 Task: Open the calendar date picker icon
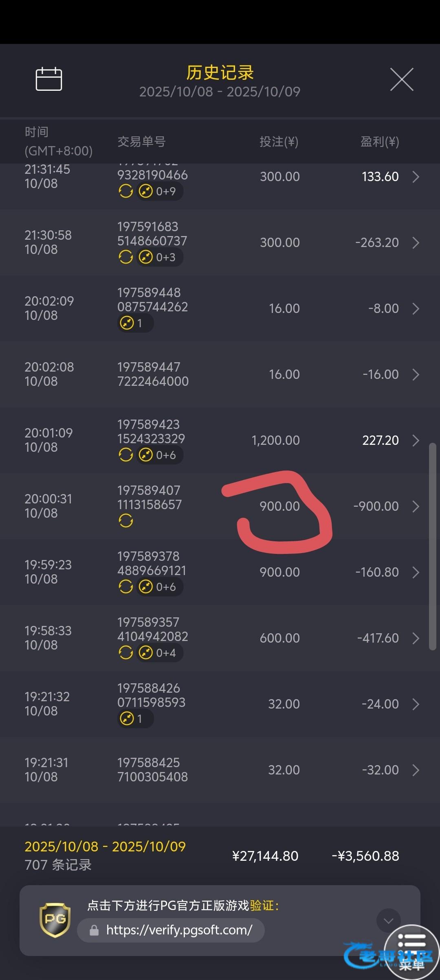pos(48,79)
